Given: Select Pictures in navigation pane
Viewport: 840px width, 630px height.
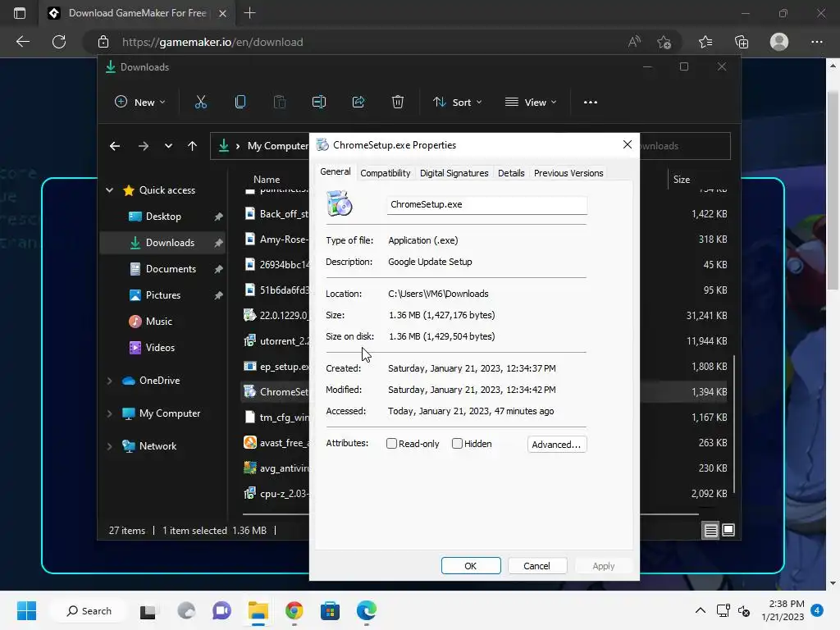Looking at the screenshot, I should (163, 295).
